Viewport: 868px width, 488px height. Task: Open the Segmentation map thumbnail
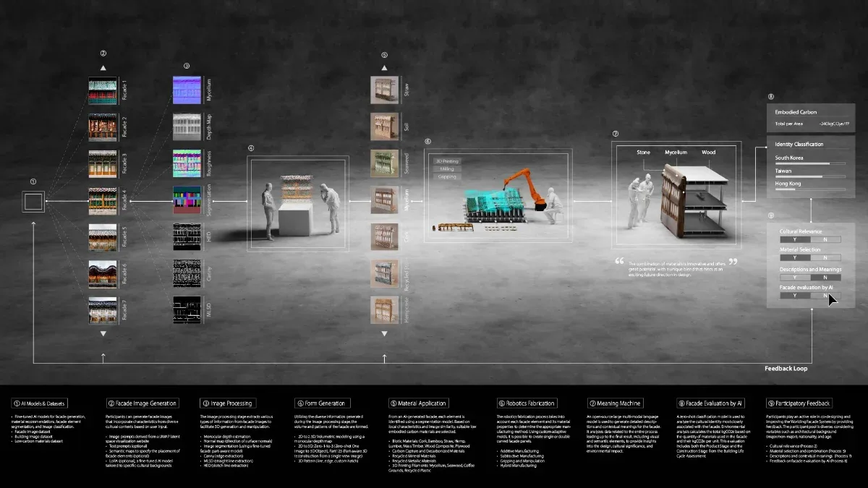pyautogui.click(x=187, y=200)
